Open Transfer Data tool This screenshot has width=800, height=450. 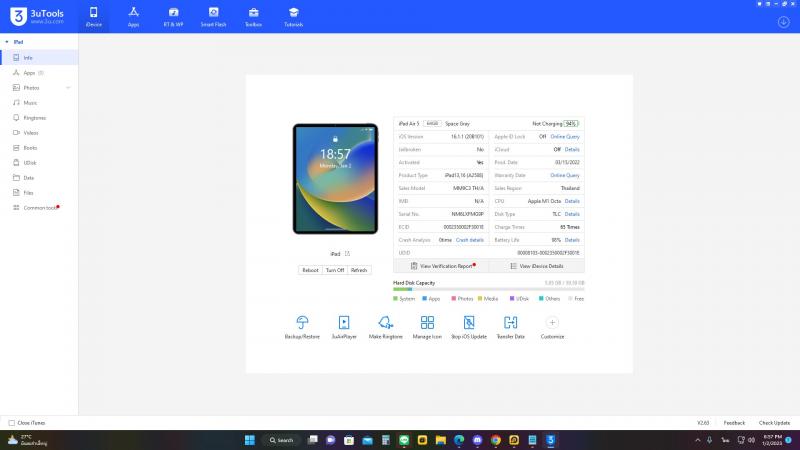coord(510,327)
